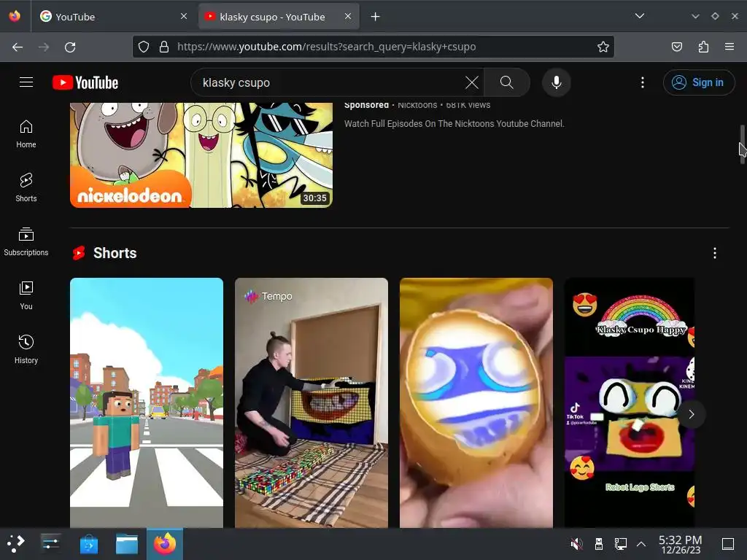Click the URL address bar
This screenshot has width=747, height=560.
(373, 47)
